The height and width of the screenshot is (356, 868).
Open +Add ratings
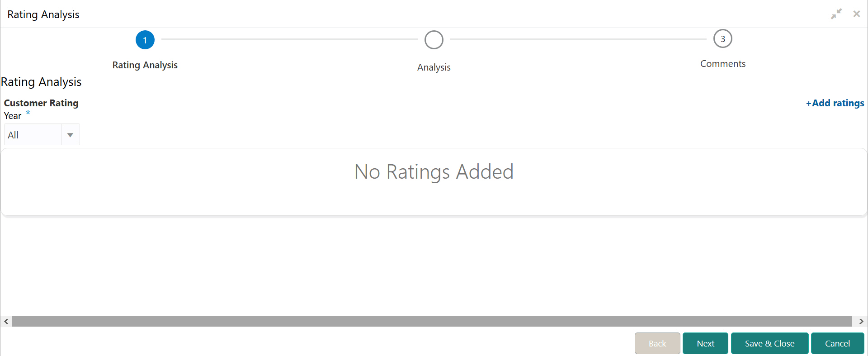pos(835,103)
